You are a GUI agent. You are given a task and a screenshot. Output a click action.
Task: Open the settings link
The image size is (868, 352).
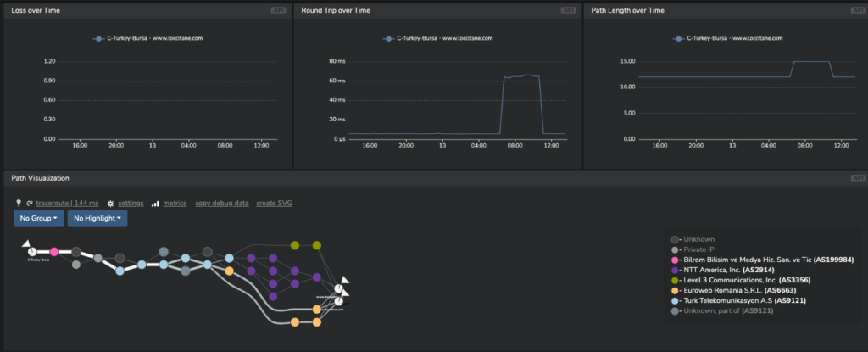[x=131, y=204]
